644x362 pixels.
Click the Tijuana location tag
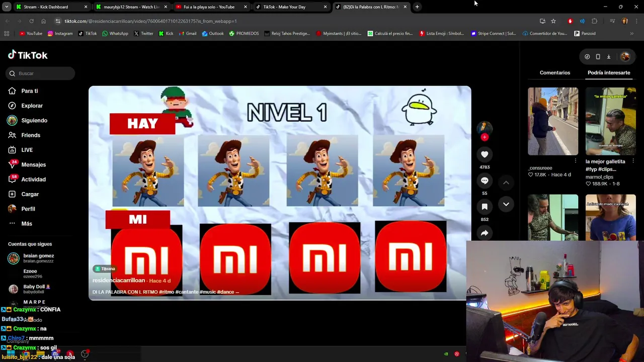coord(105,268)
